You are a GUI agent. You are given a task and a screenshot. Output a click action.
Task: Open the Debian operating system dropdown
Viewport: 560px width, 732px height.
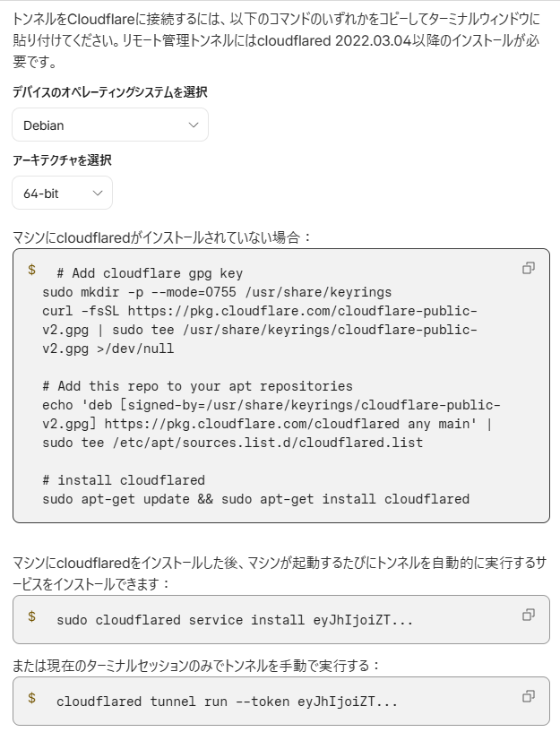point(110,125)
